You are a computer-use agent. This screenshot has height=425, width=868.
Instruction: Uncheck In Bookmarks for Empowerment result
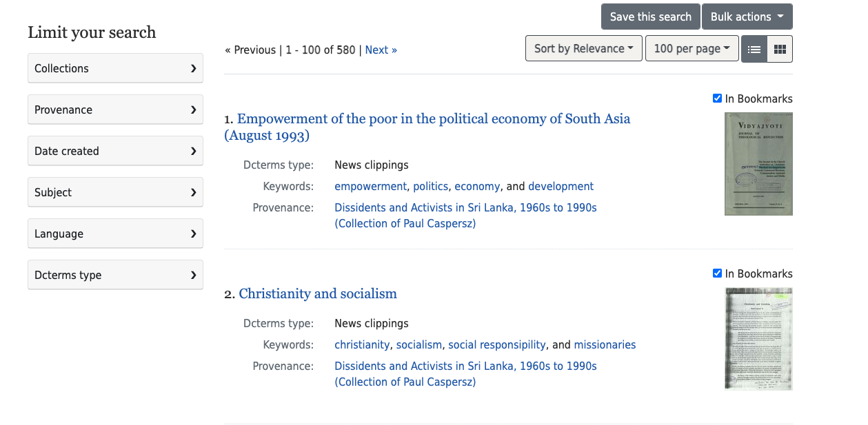pyautogui.click(x=717, y=99)
